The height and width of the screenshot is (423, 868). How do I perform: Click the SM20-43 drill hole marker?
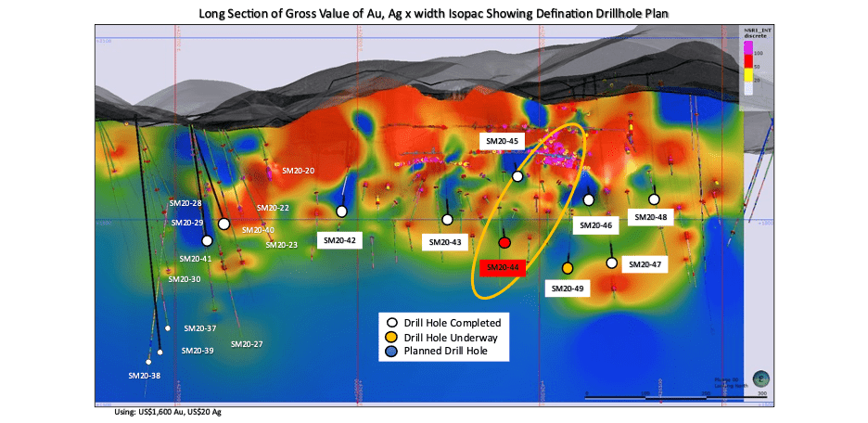tap(447, 220)
